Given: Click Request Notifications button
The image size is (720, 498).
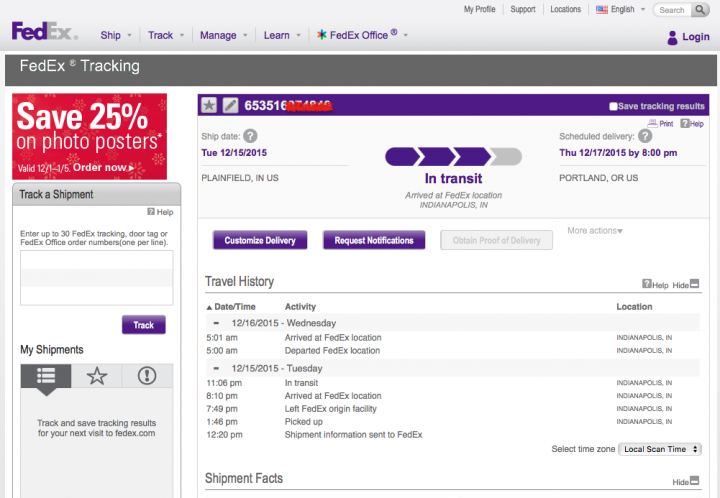Looking at the screenshot, I should (374, 240).
